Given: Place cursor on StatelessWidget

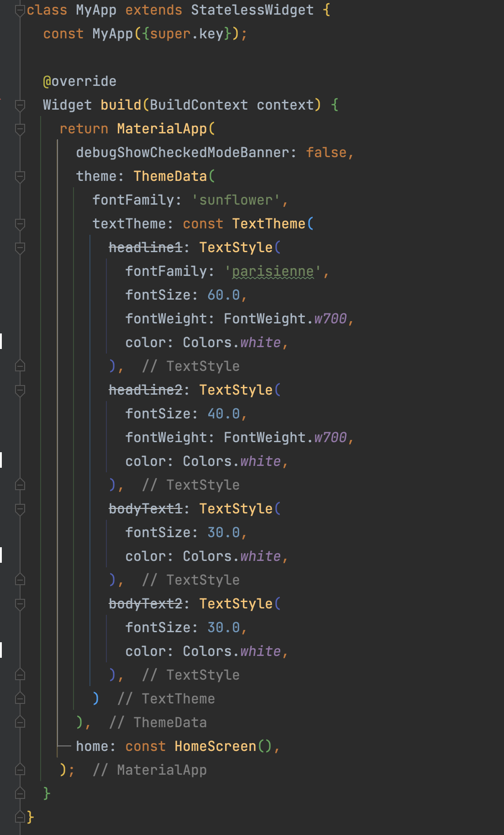Looking at the screenshot, I should (252, 10).
